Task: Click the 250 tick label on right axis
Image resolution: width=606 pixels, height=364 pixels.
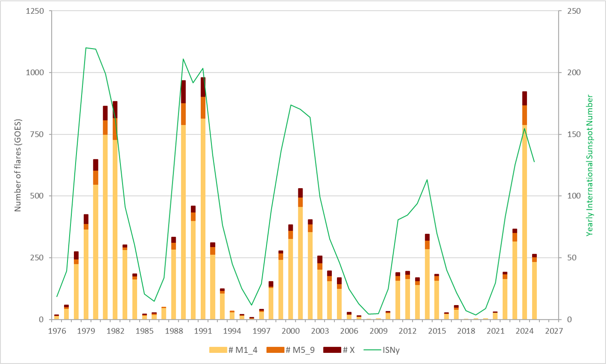Action: 572,11
